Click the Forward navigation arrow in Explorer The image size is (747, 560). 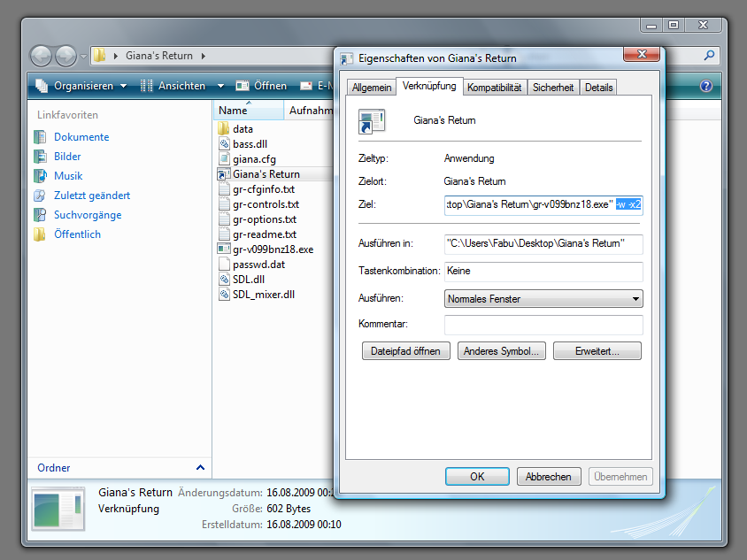pyautogui.click(x=65, y=57)
